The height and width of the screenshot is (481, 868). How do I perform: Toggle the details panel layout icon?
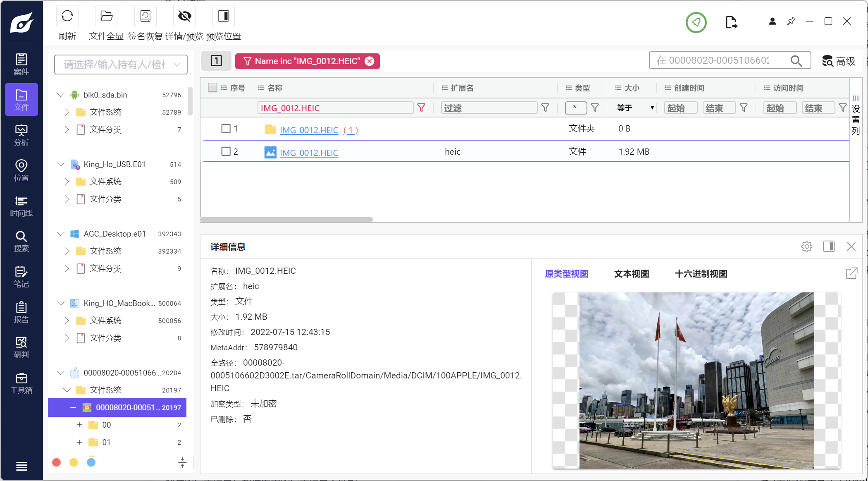click(829, 246)
